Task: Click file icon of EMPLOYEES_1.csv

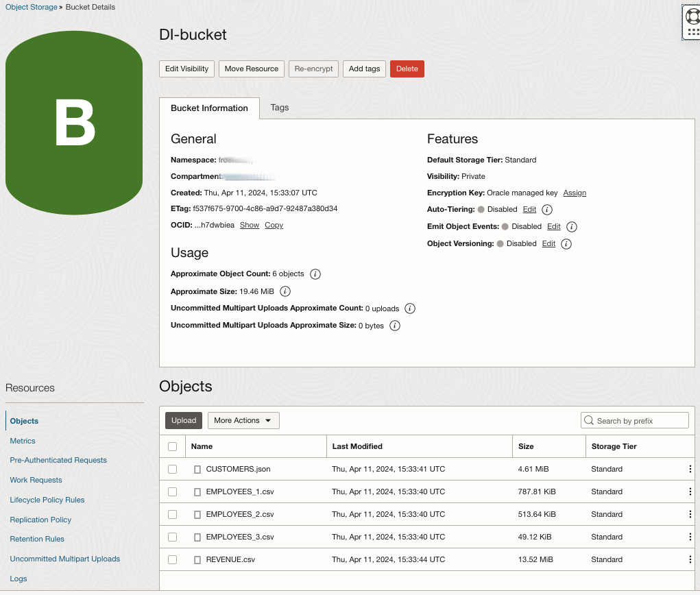Action: 197,492
